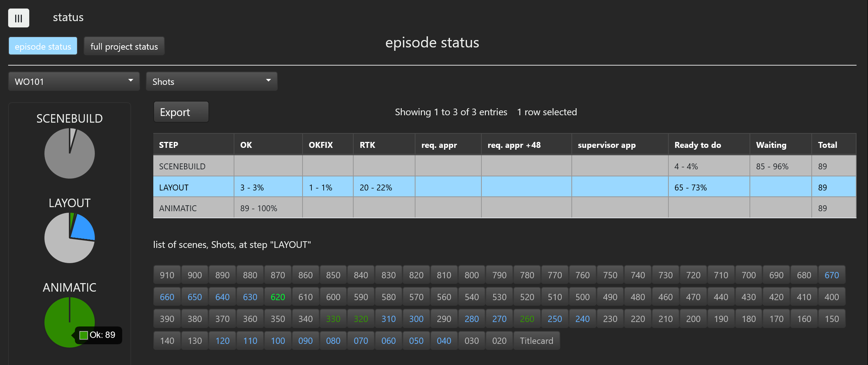Select shot 670 in the list
The image size is (868, 365).
832,275
